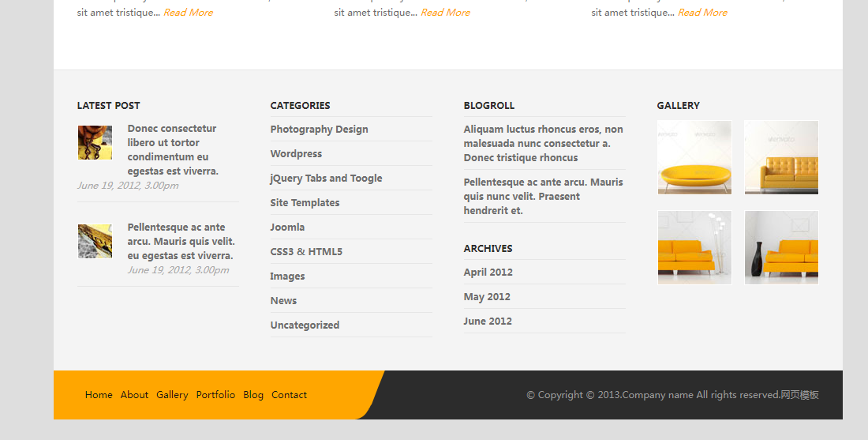The height and width of the screenshot is (440, 868).
Task: Open the Photography Design category
Action: (x=319, y=130)
